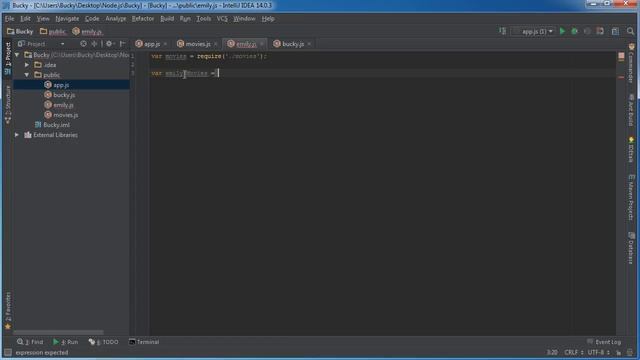Open the Refactor menu
640x360 pixels.
pyautogui.click(x=143, y=19)
